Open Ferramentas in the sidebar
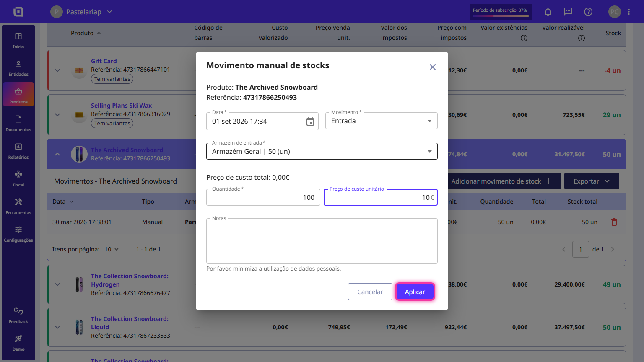This screenshot has height=362, width=644. (18, 206)
